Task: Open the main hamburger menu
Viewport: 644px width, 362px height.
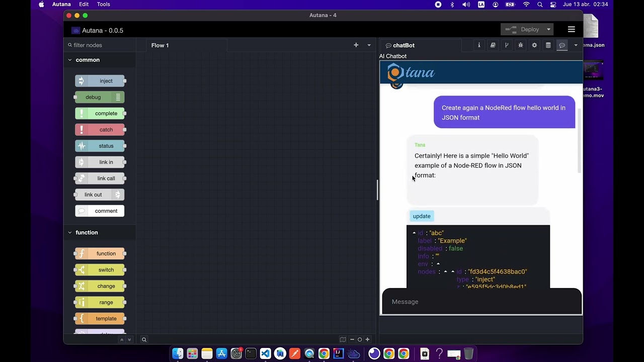Action: (x=571, y=30)
